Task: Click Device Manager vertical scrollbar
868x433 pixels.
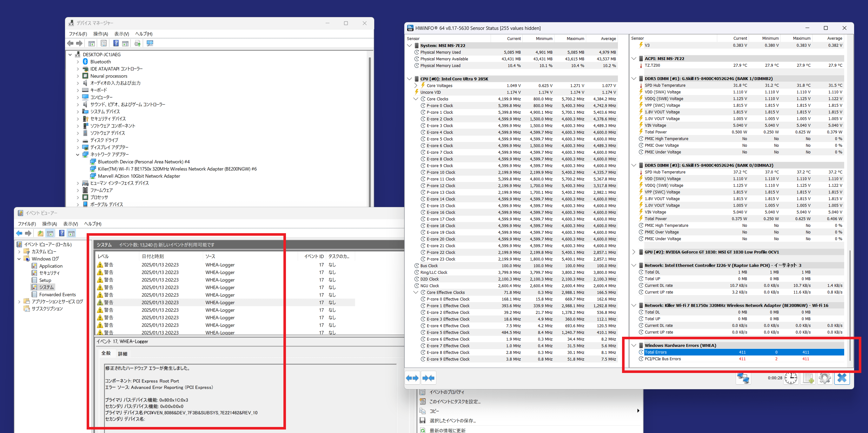Action: pos(370,132)
